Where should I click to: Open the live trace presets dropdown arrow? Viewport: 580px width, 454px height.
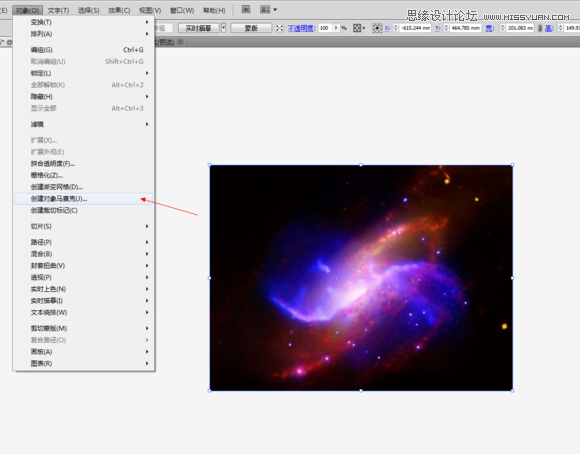pyautogui.click(x=223, y=28)
